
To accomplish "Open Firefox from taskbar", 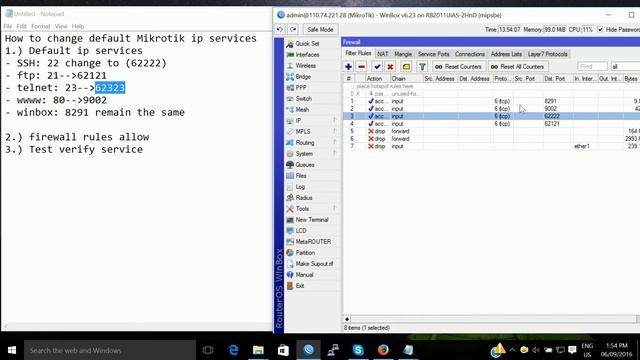I will tap(383, 350).
